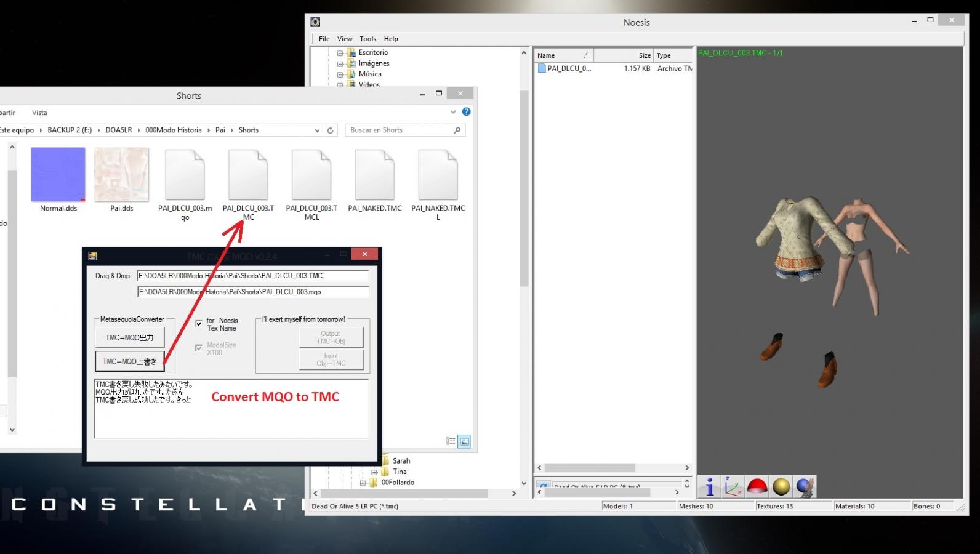
Task: Click the PAI_DLCU_0... file icon in Noesis list
Action: (542, 68)
